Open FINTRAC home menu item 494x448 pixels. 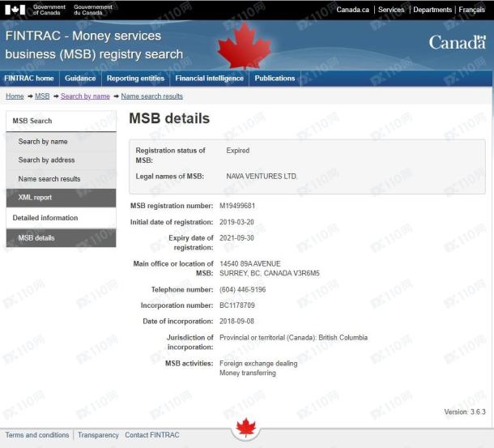tap(29, 79)
